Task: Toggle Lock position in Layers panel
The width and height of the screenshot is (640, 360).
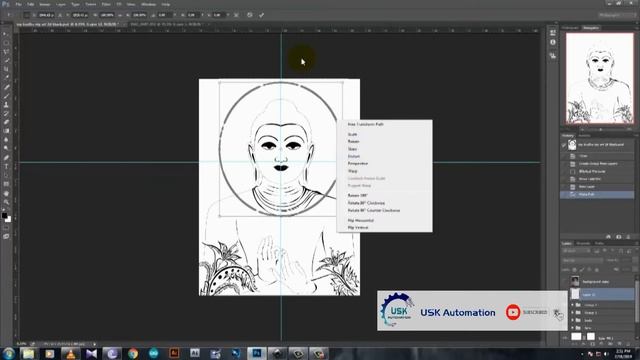Action: point(589,269)
